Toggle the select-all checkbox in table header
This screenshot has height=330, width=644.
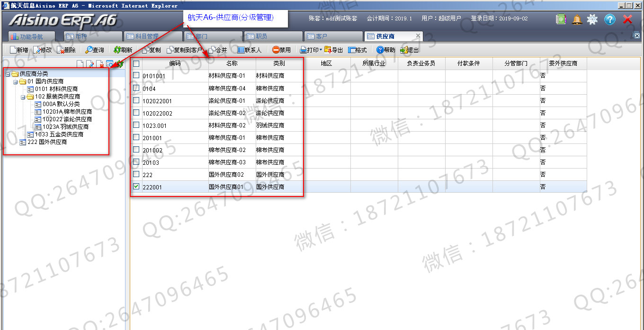pyautogui.click(x=136, y=63)
